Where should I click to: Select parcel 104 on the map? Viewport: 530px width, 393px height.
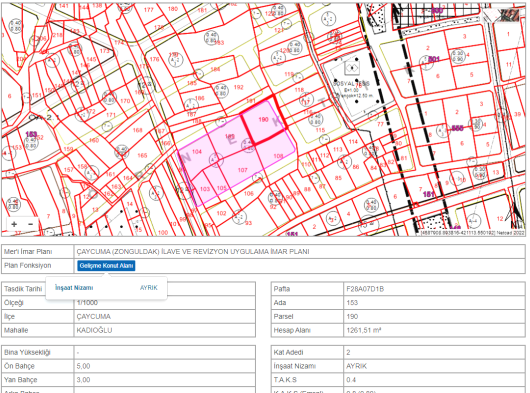[197, 152]
